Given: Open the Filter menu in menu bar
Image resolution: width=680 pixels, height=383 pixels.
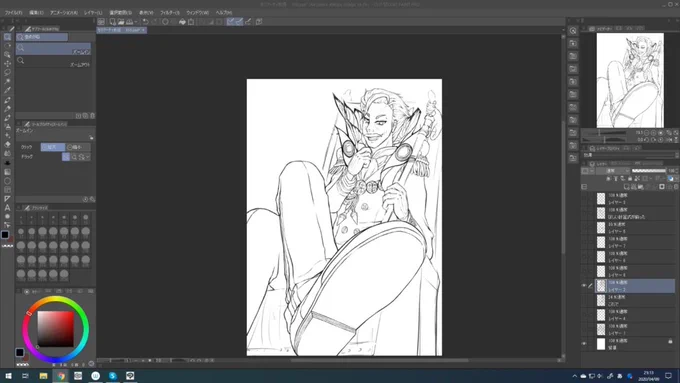Looking at the screenshot, I should tap(170, 13).
